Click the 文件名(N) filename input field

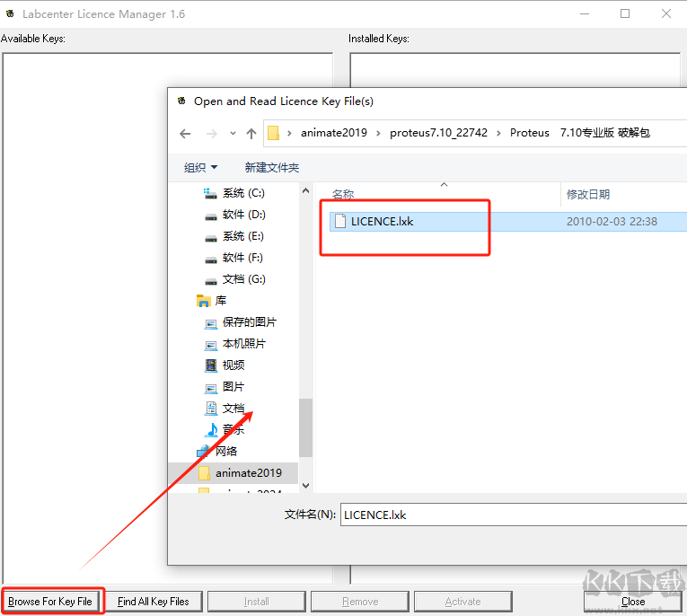(514, 515)
